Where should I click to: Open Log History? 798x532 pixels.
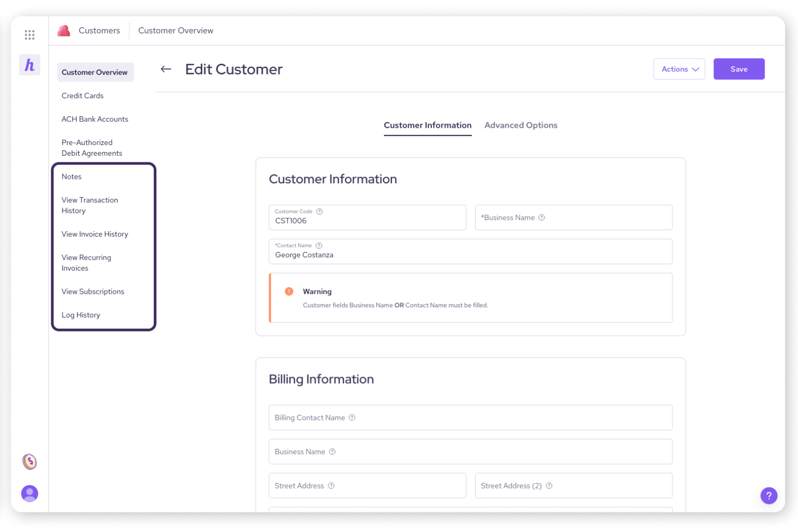(x=81, y=315)
